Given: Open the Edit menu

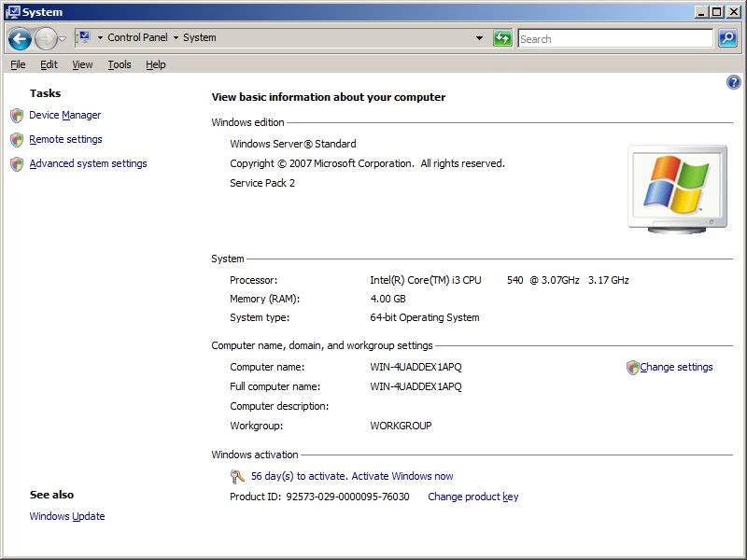Looking at the screenshot, I should point(49,64).
